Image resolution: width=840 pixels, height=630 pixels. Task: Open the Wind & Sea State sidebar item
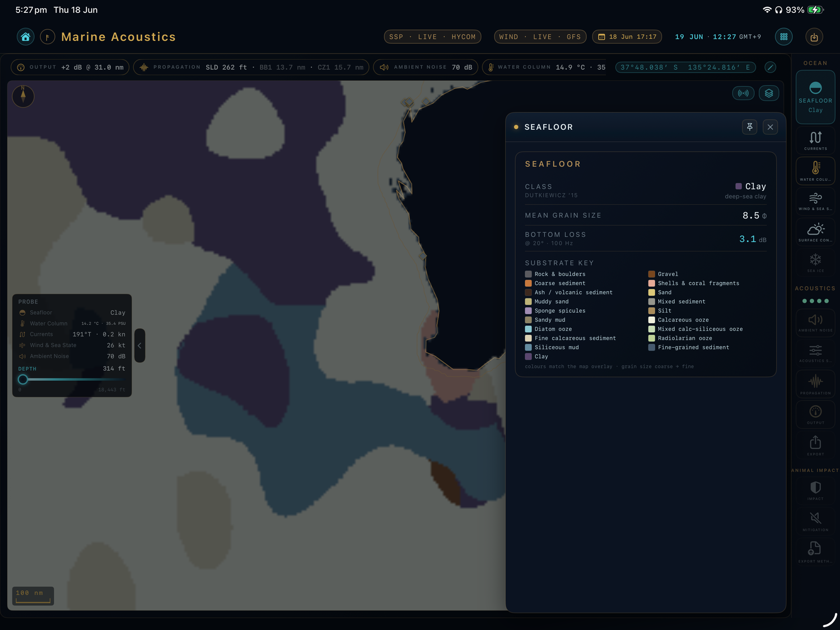coord(815,201)
